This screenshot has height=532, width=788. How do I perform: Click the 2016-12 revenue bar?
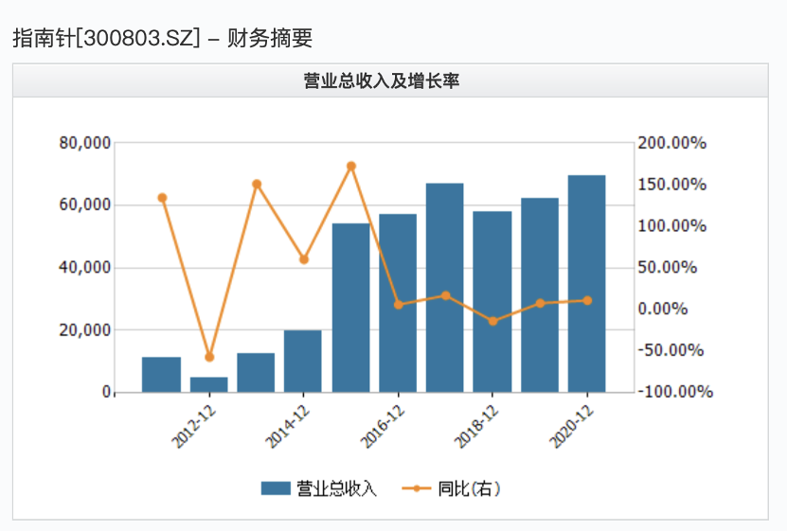click(398, 303)
